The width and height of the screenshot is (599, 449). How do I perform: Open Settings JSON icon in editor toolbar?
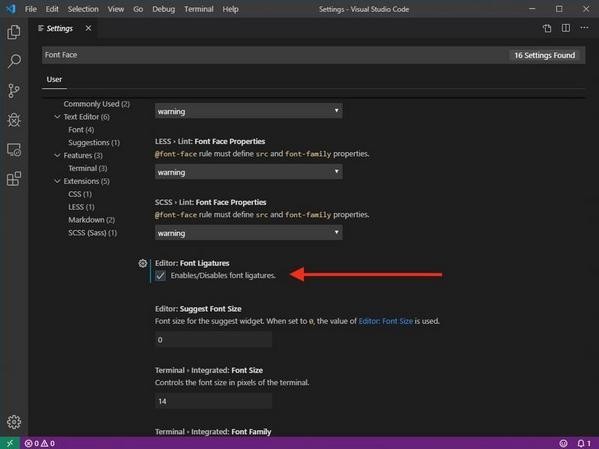547,28
